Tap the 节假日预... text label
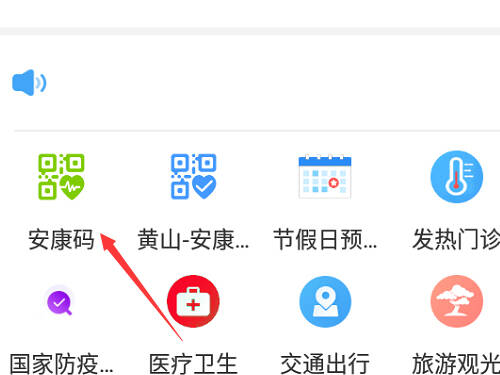The image size is (500, 375). click(x=325, y=240)
